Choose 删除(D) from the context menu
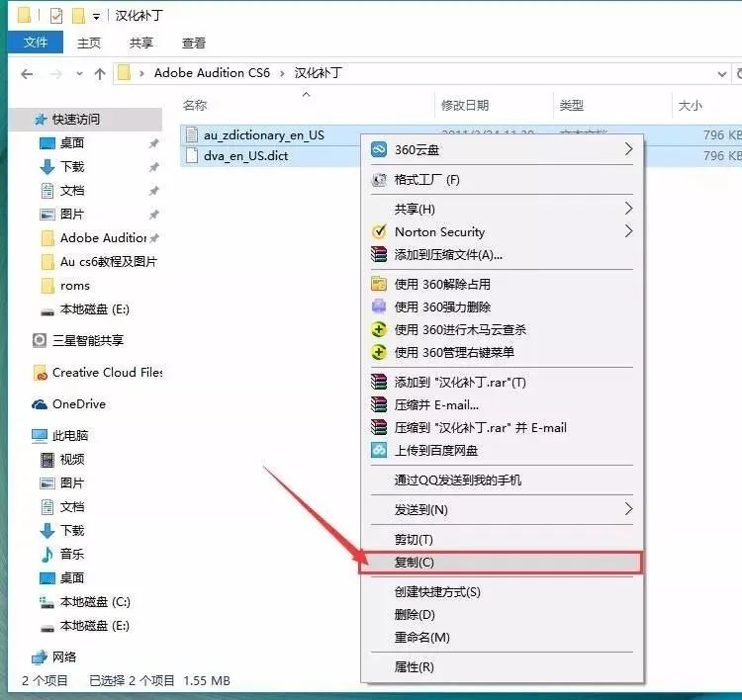Image resolution: width=742 pixels, height=700 pixels. click(x=502, y=614)
